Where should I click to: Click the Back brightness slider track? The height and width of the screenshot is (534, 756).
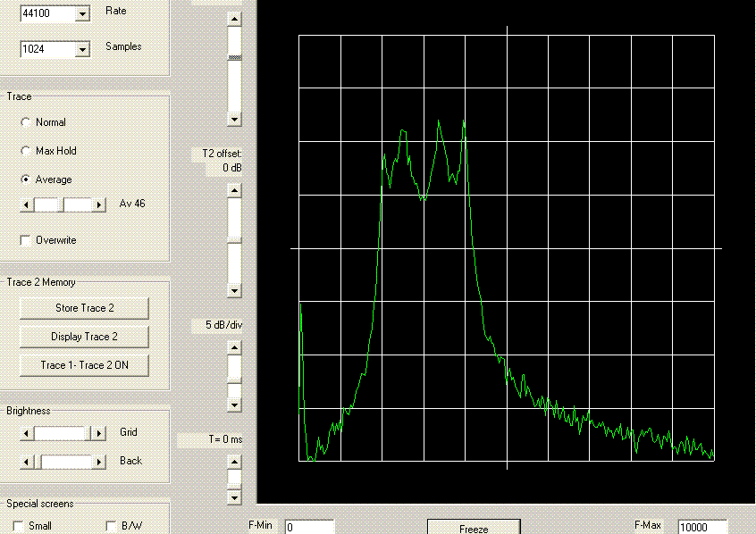click(x=63, y=463)
